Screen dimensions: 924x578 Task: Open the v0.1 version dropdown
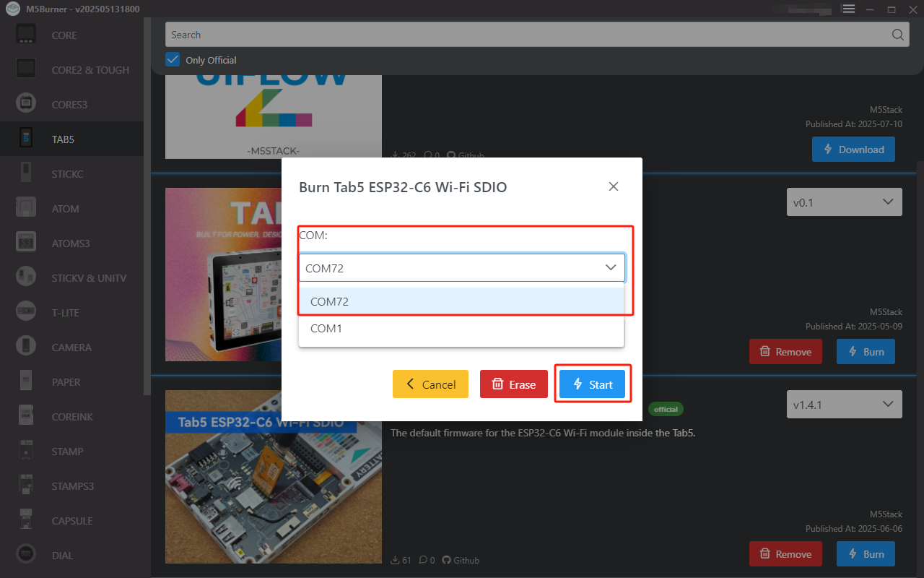844,202
